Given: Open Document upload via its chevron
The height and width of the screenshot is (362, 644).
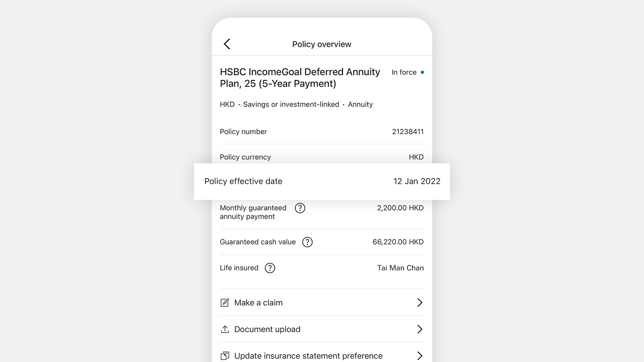Looking at the screenshot, I should click(419, 329).
